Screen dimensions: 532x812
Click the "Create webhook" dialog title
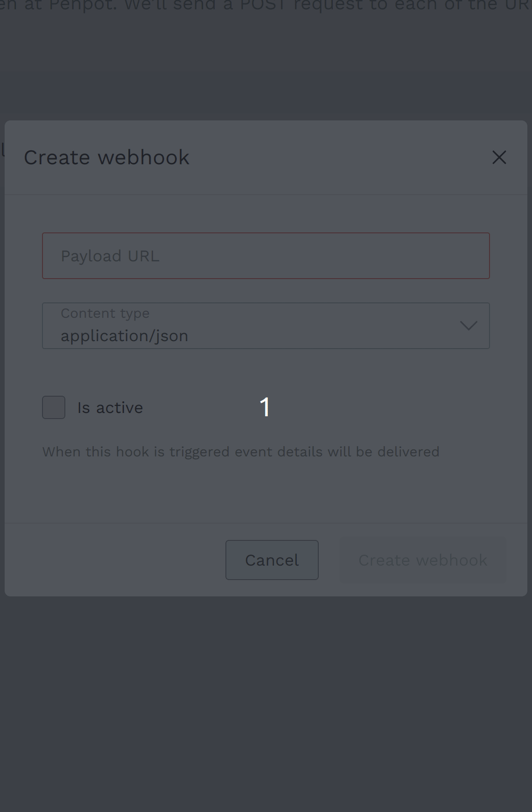pos(107,157)
